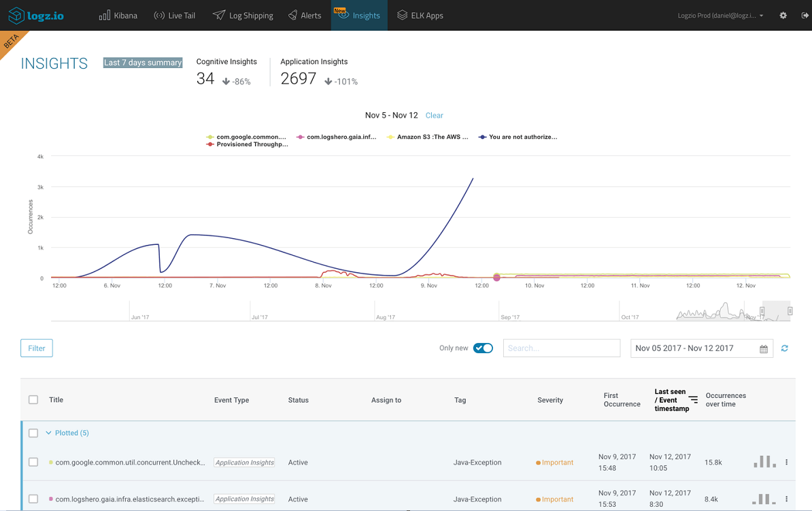Click the sort icon on Last seen column

[693, 400]
